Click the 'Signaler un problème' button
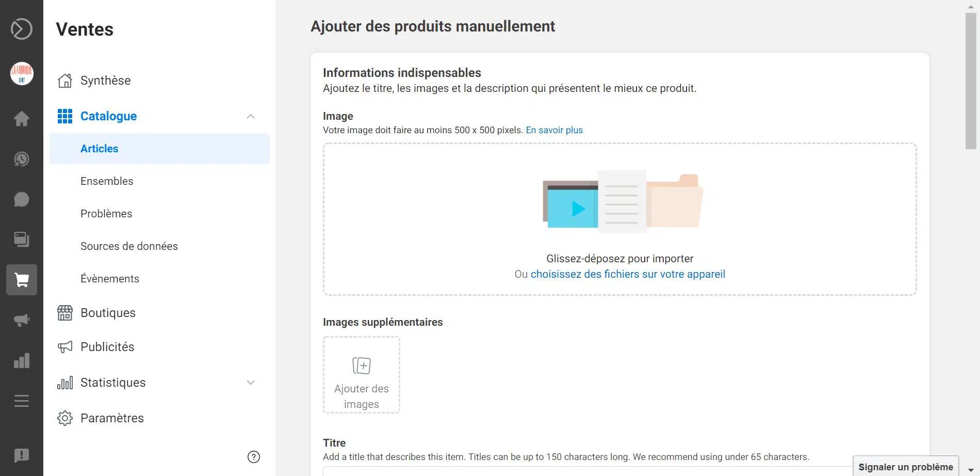The height and width of the screenshot is (476, 980). (905, 467)
